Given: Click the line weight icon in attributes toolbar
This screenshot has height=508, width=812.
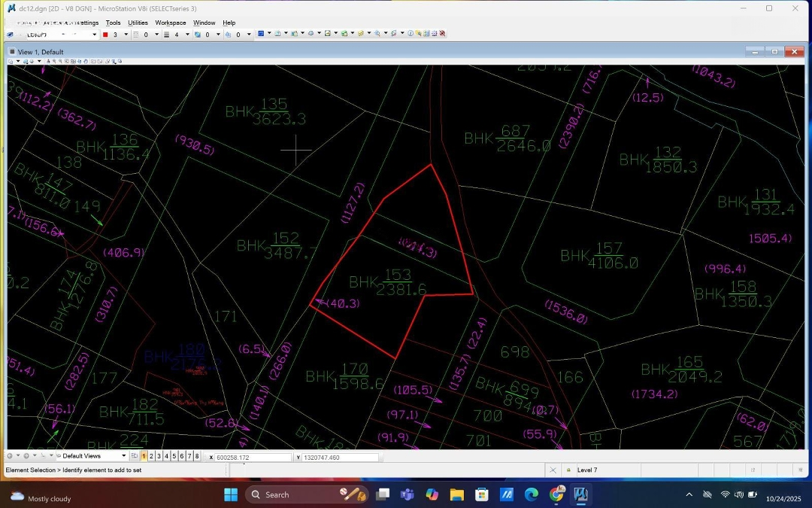Looking at the screenshot, I should (x=167, y=35).
